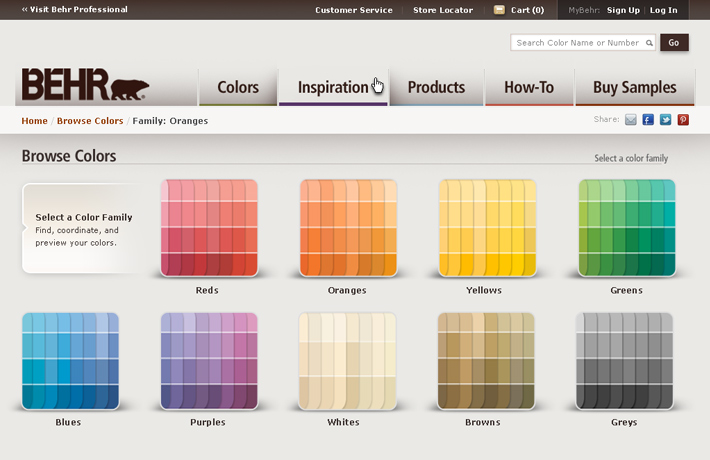Share page on Facebook

tap(648, 120)
